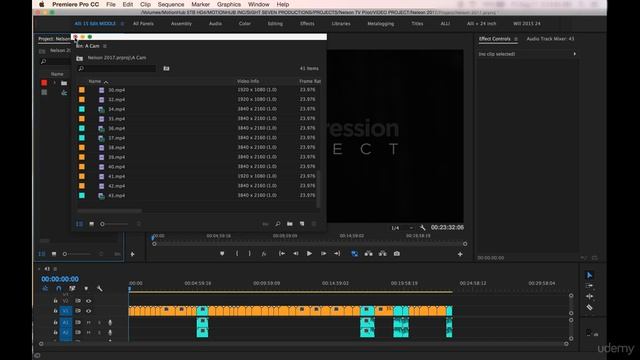Viewport: 640px width, 360px height.
Task: Sort by Name column header in bin
Action: click(x=95, y=81)
